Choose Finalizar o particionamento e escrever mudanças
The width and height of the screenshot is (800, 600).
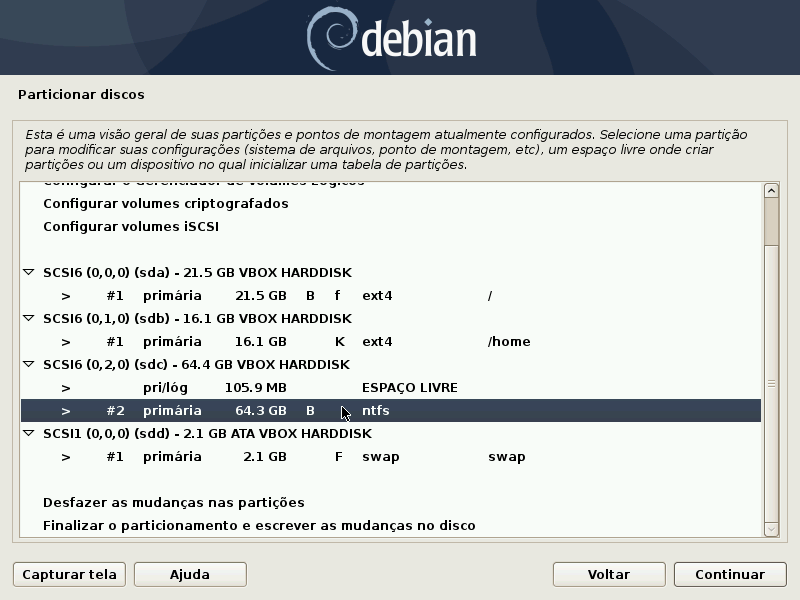391,526
